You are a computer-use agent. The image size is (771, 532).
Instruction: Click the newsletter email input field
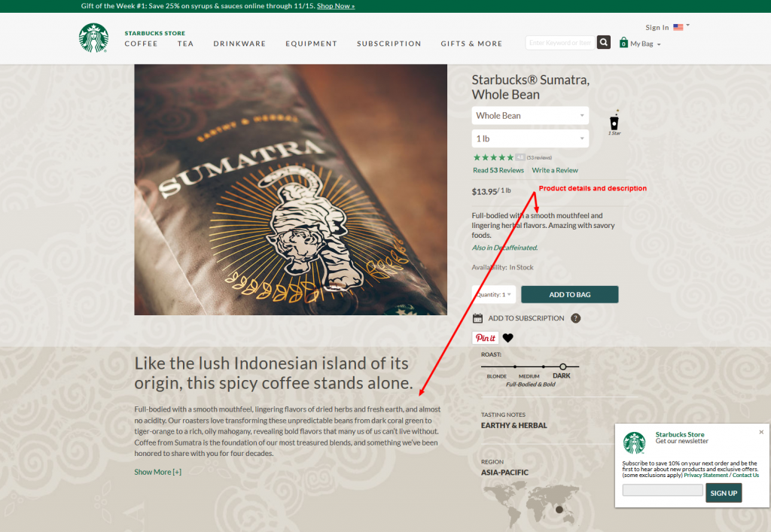(663, 490)
